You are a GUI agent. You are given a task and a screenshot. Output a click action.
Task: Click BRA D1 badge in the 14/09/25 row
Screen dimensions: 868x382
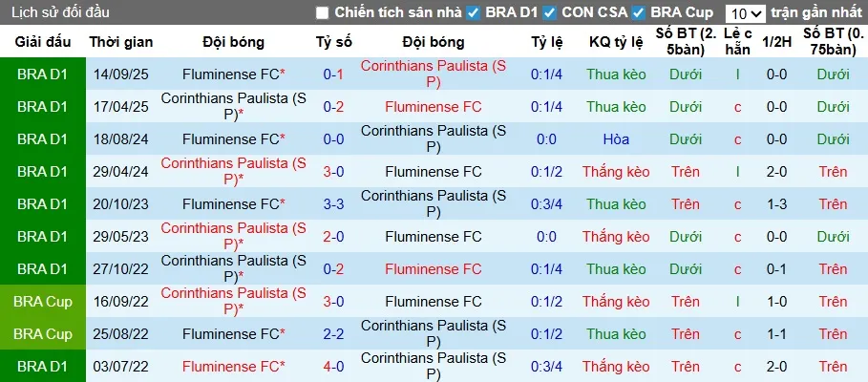(43, 74)
